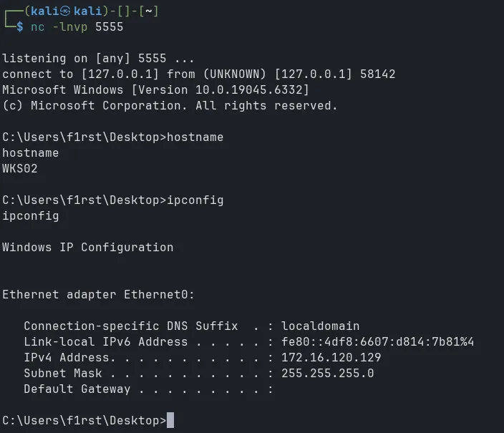Click the Microsoft Corporation copyright line
Screen dimensions: 504x433
coord(170,106)
